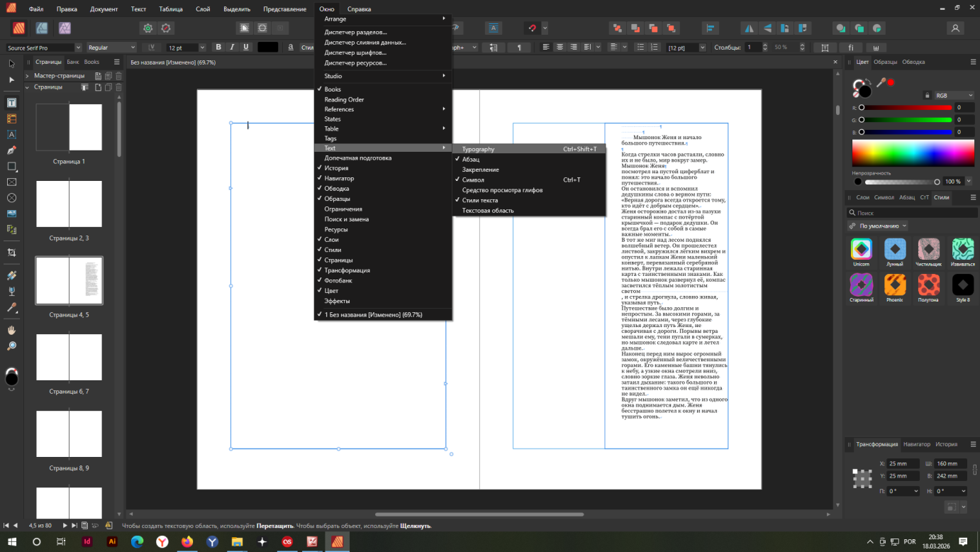This screenshot has height=552, width=980.
Task: Choose the Table tool in tools panel
Action: [11, 119]
